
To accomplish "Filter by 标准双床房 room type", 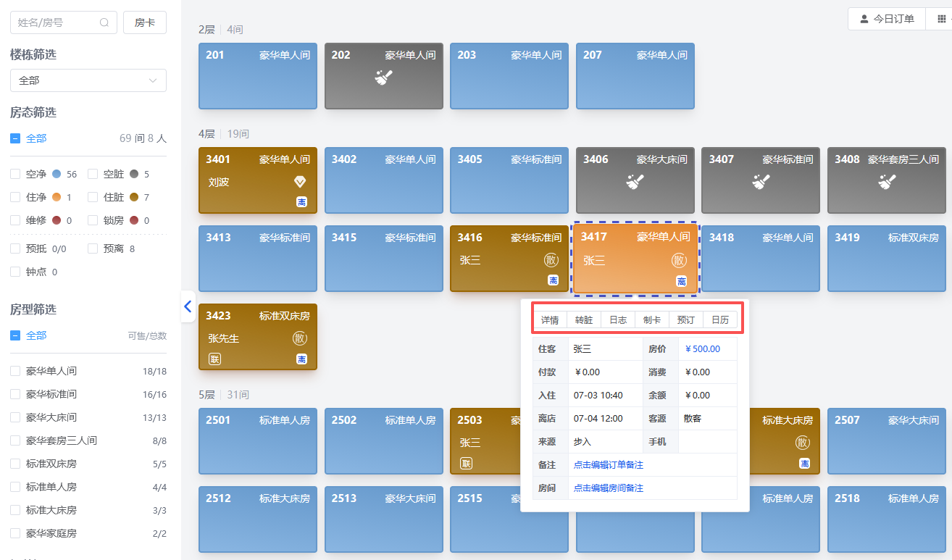I will 15,464.
